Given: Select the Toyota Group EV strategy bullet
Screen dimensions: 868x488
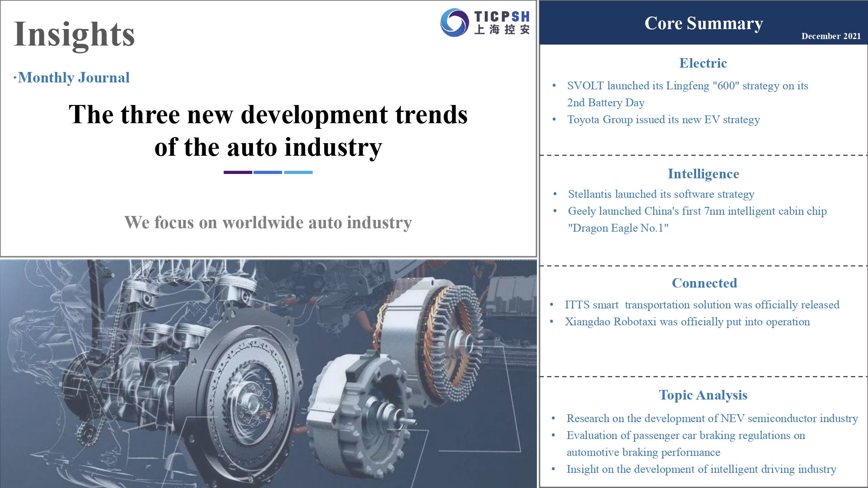Looking at the screenshot, I should click(663, 120).
